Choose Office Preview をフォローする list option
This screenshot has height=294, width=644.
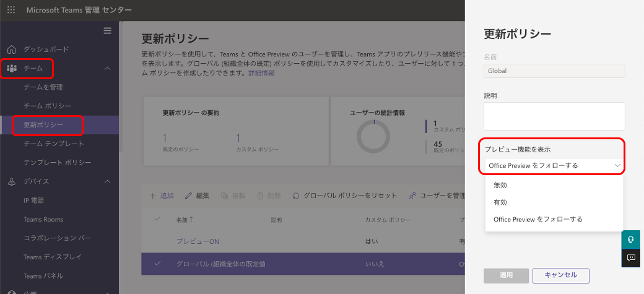click(x=554, y=219)
